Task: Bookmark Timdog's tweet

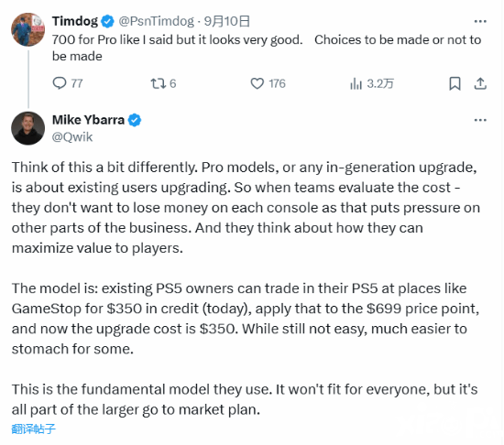Action: tap(455, 83)
